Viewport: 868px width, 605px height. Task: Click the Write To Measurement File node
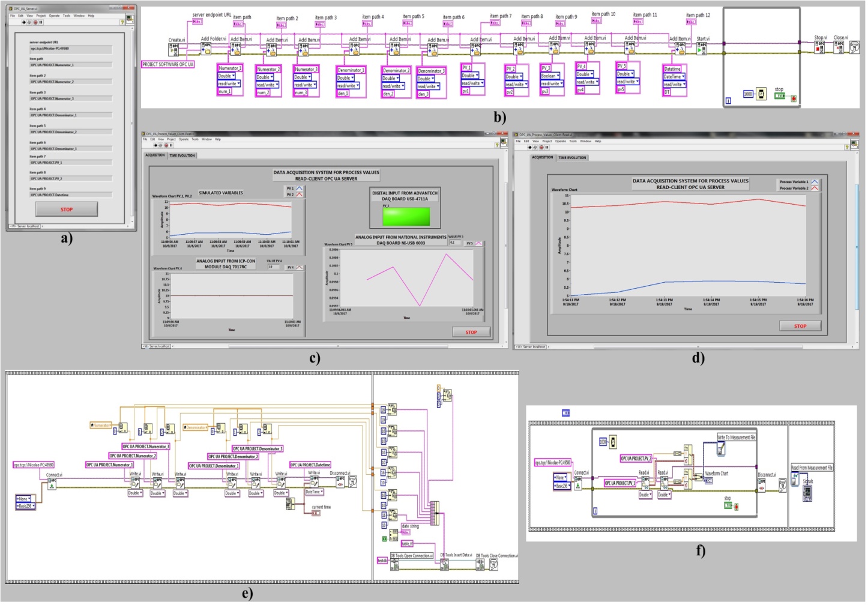point(722,447)
